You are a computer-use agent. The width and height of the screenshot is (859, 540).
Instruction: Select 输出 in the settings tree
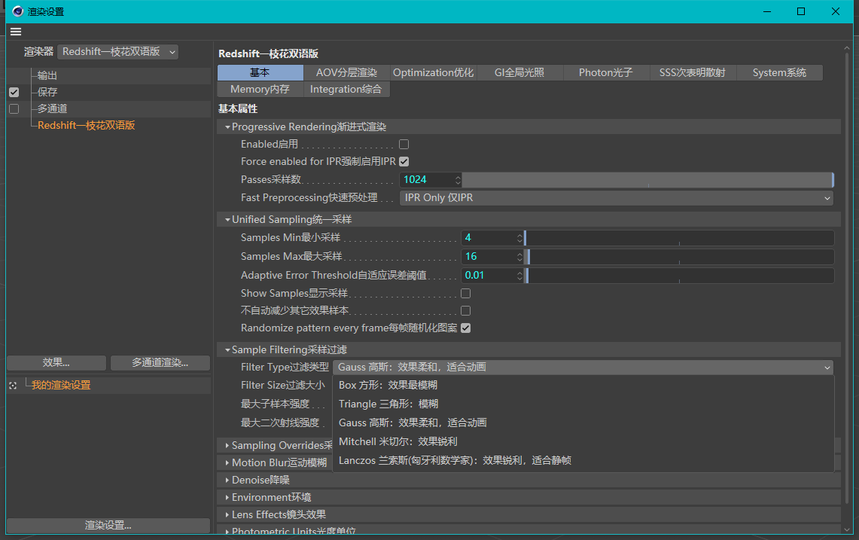pos(47,76)
